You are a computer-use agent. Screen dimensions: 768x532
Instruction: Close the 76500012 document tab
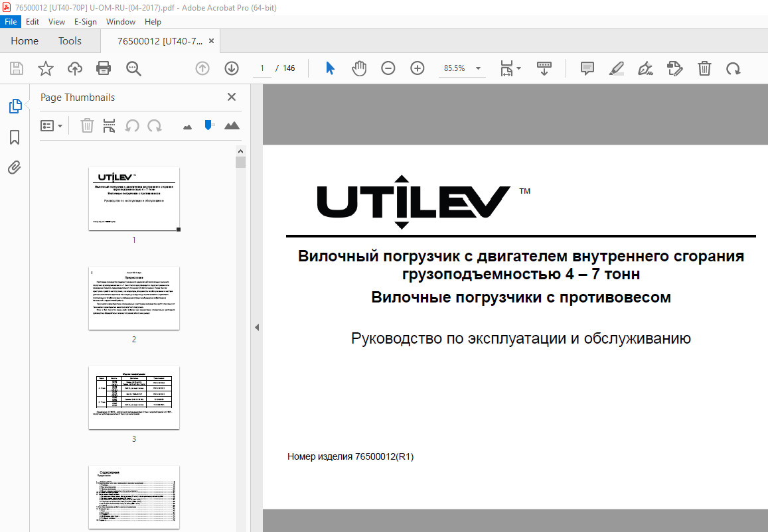pyautogui.click(x=212, y=41)
